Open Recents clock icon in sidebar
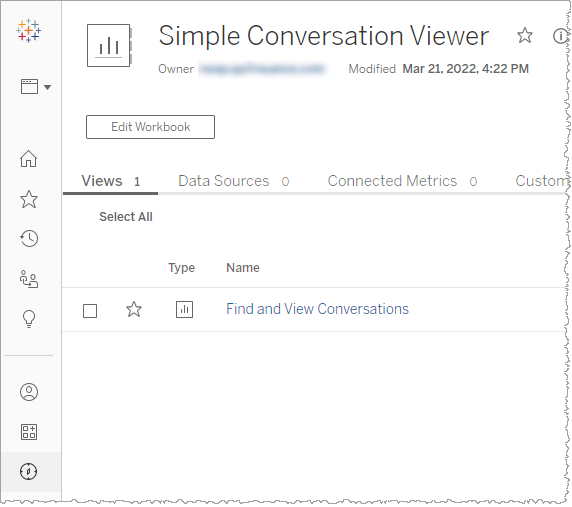The height and width of the screenshot is (507, 572). [x=29, y=239]
